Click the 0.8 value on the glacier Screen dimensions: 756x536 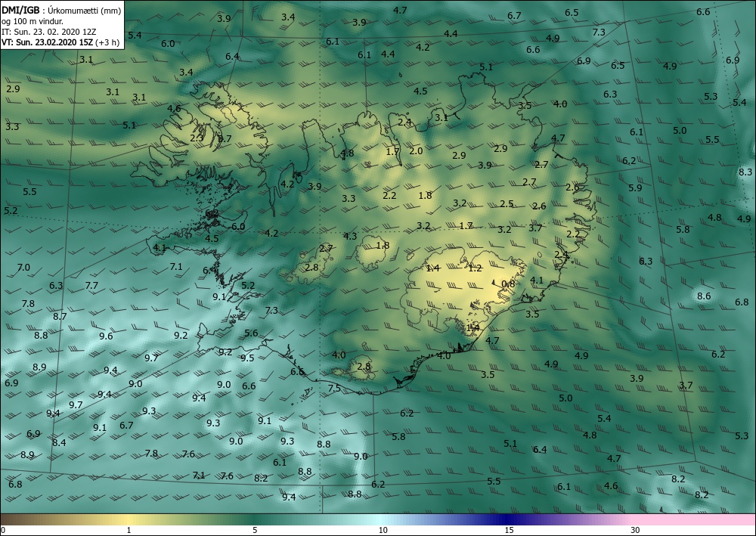508,284
